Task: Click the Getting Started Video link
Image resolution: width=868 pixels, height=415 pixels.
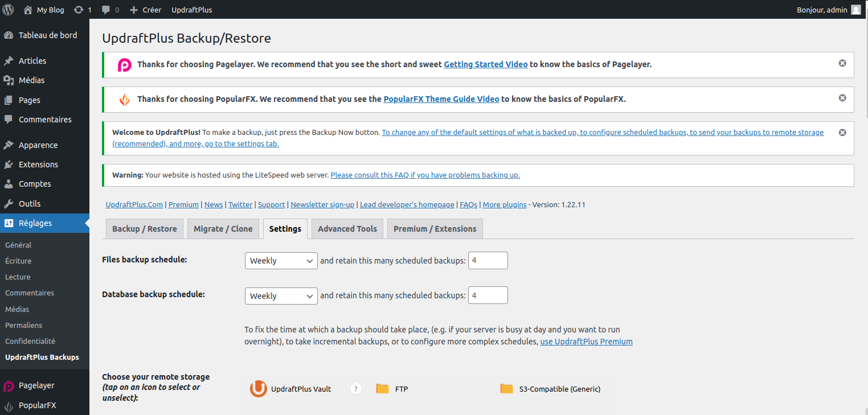Action: tap(486, 64)
